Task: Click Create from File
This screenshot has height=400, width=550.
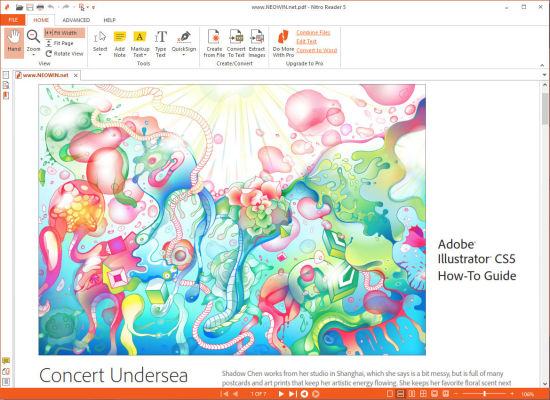Action: (x=214, y=43)
